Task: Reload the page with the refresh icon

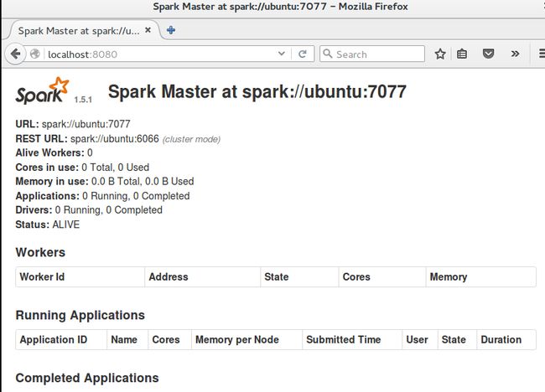Action: (303, 54)
